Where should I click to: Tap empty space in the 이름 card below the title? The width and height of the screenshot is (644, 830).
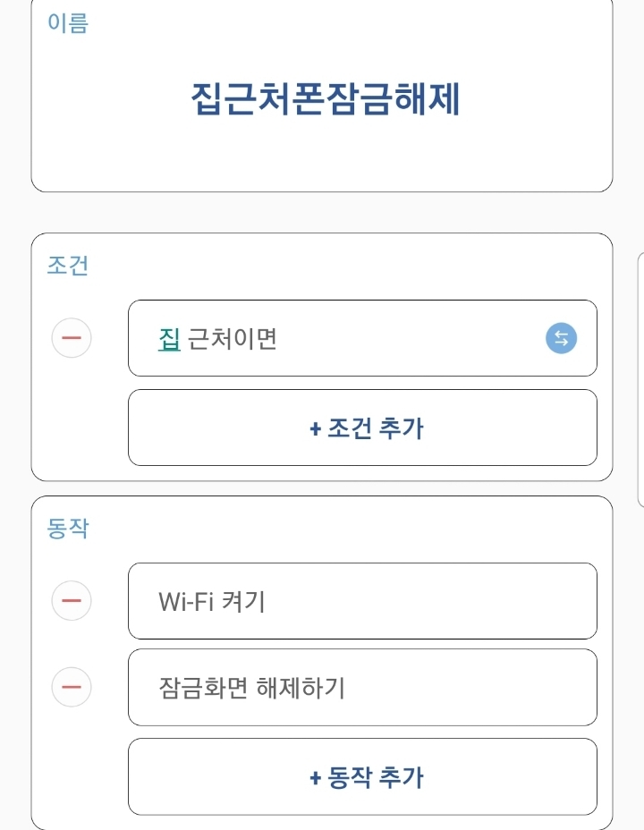(x=322, y=159)
